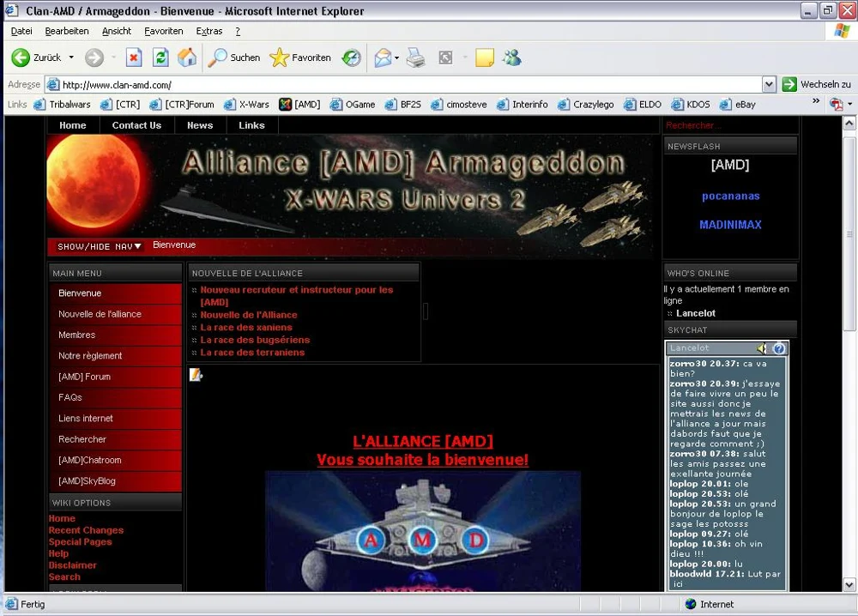Click the Internet zone status indicator
This screenshot has width=858, height=616.
(x=710, y=604)
